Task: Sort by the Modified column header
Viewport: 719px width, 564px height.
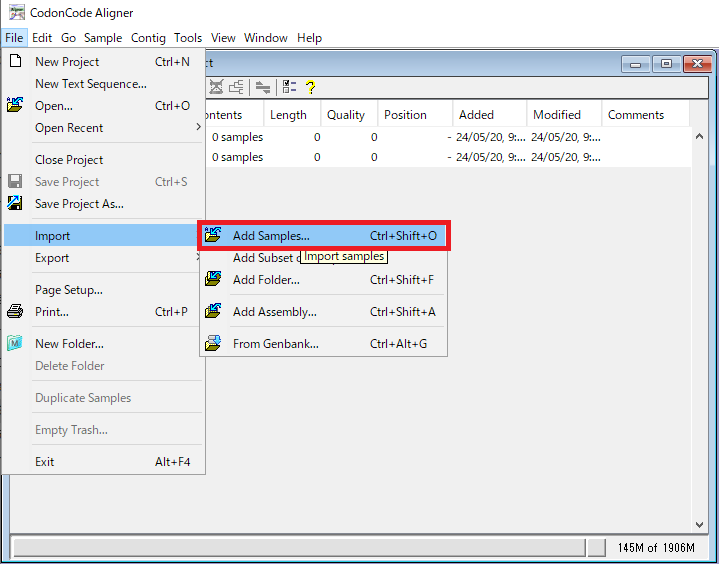Action: 557,115
